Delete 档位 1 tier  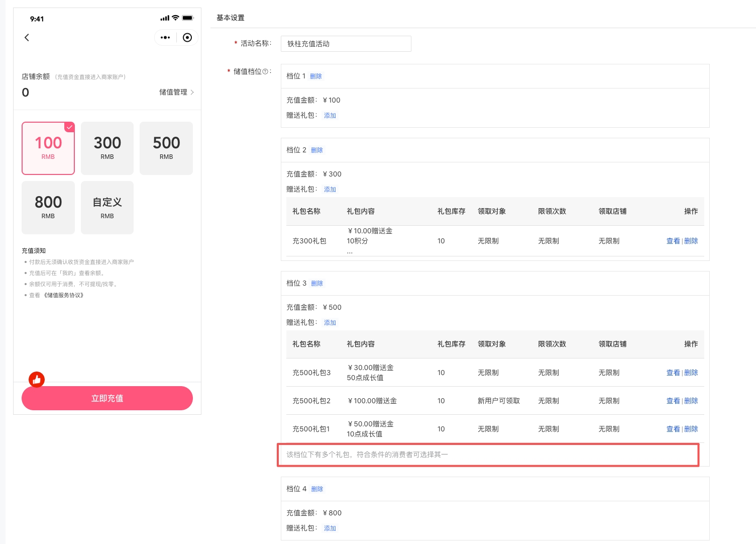(x=316, y=76)
